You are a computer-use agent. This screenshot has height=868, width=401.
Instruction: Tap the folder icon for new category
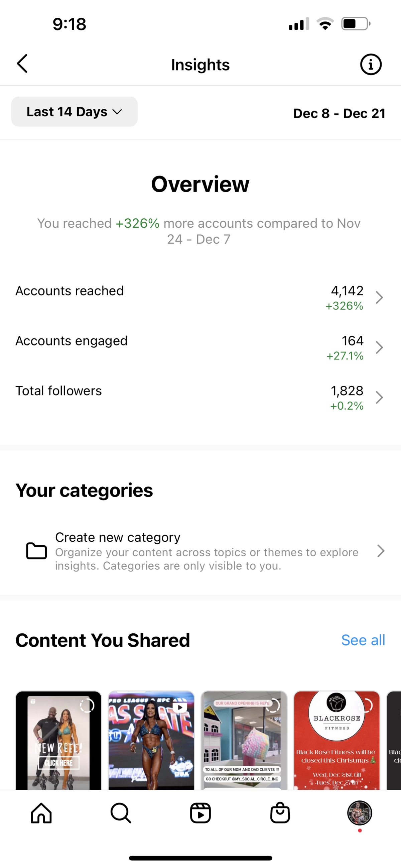click(36, 551)
